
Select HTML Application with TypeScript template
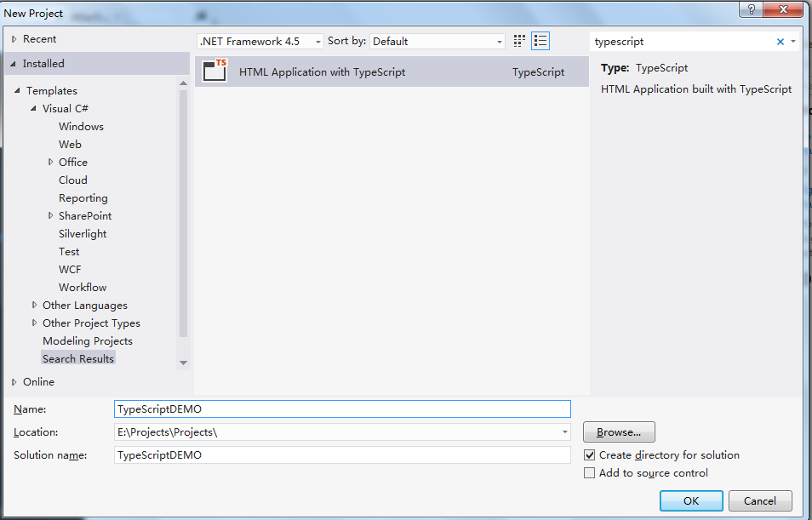pos(392,71)
